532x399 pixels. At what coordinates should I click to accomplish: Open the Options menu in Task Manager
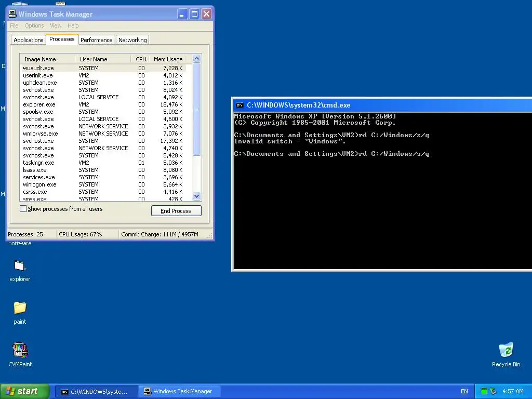pos(34,25)
